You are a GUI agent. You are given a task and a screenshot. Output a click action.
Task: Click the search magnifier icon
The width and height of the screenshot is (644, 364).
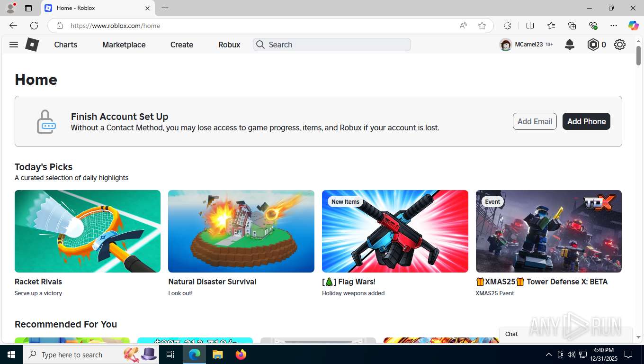[260, 45]
